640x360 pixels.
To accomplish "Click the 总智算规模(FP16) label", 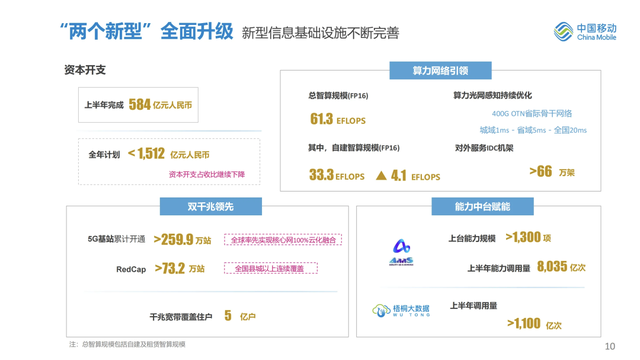I will click(x=338, y=96).
